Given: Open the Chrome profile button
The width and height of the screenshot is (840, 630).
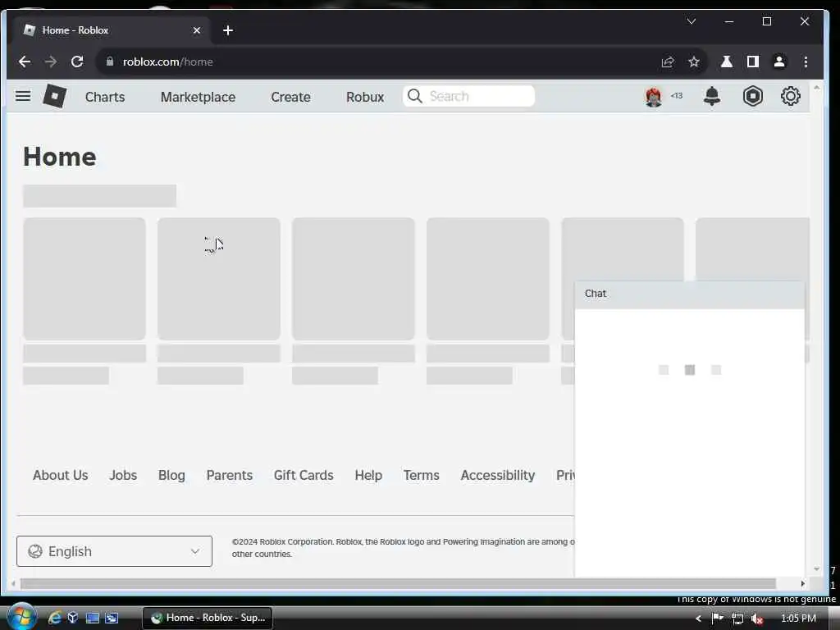Looking at the screenshot, I should tap(779, 62).
